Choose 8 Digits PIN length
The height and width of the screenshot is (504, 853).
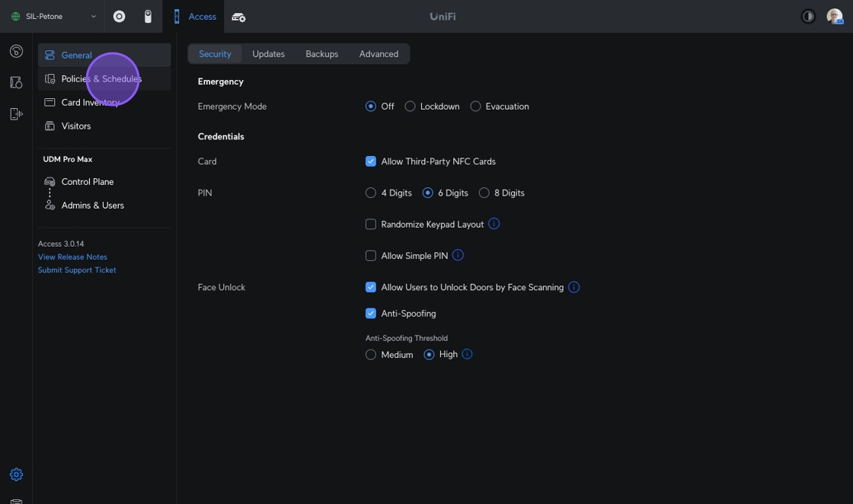(x=484, y=193)
